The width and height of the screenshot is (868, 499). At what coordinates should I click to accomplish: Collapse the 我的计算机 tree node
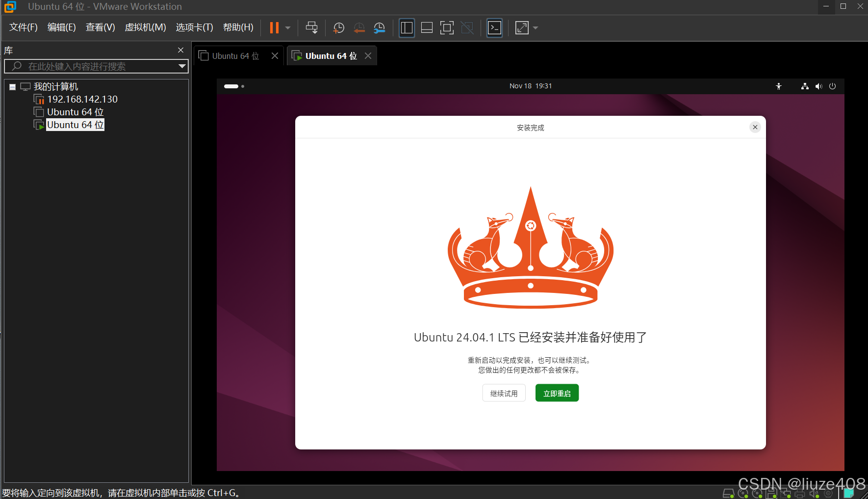coord(12,87)
